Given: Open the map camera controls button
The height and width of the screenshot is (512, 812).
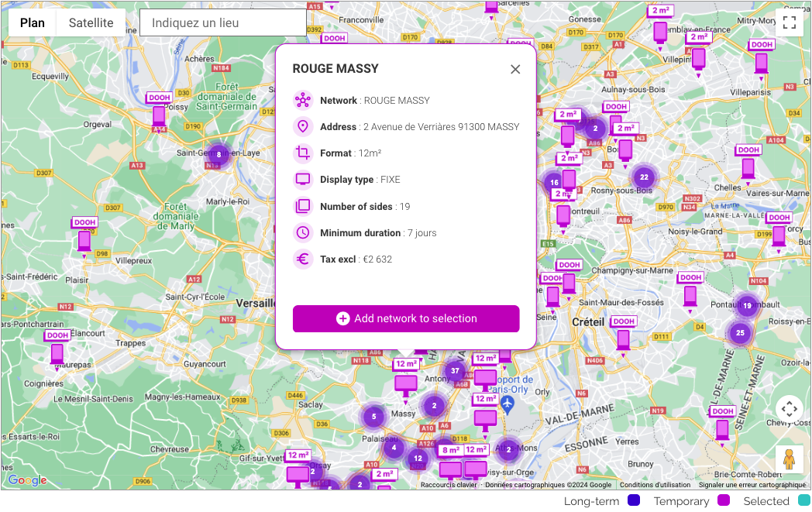Looking at the screenshot, I should 790,409.
